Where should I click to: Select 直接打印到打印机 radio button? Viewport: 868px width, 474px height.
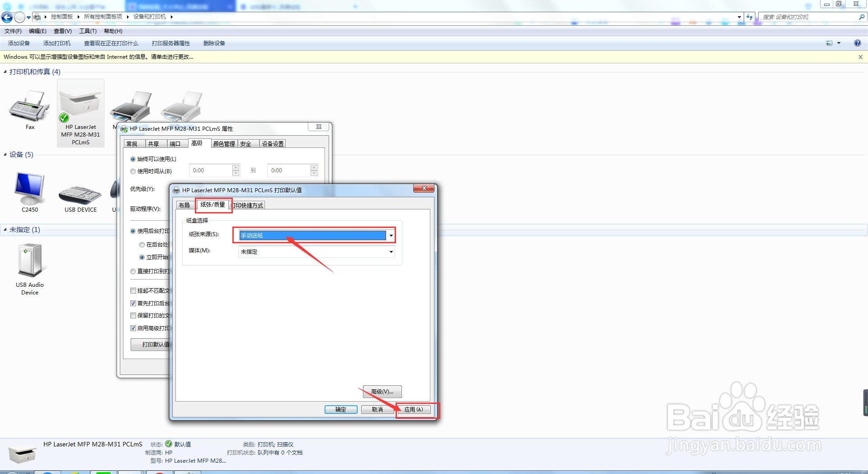coord(133,271)
